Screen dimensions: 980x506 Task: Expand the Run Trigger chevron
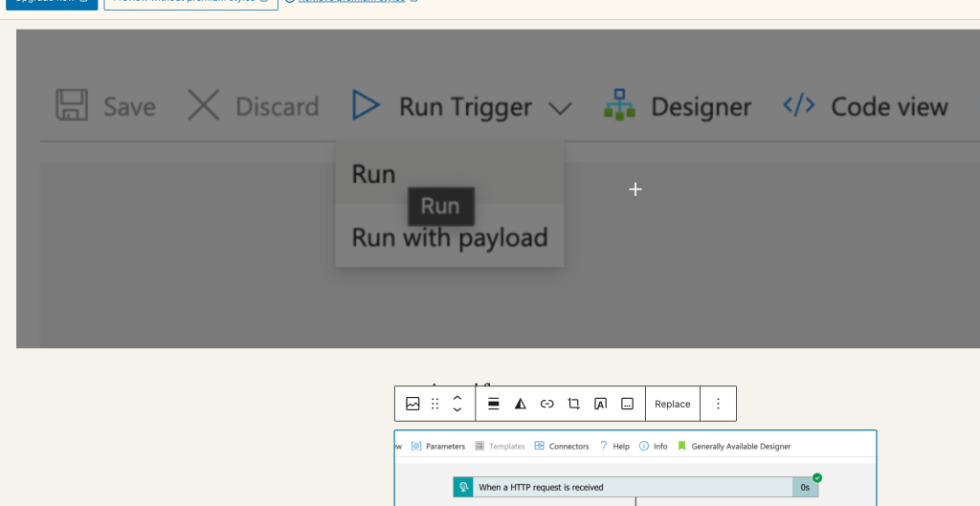(560, 109)
